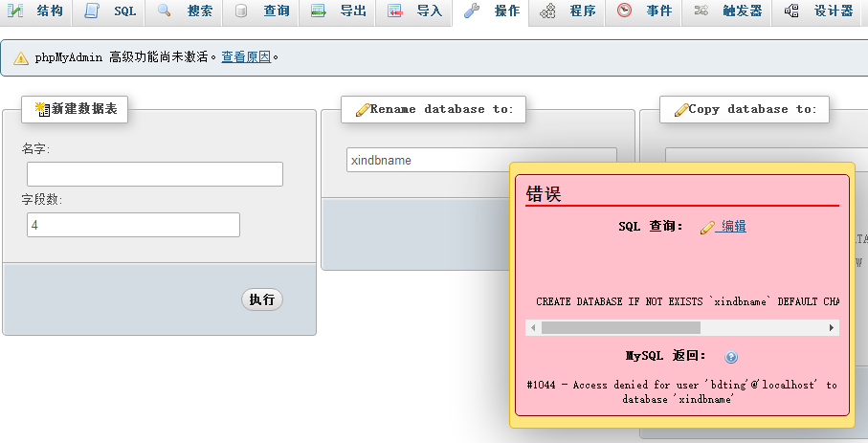Image resolution: width=868 pixels, height=443 pixels.
Task: Click the pencil icon next to 编辑
Action: click(x=707, y=227)
